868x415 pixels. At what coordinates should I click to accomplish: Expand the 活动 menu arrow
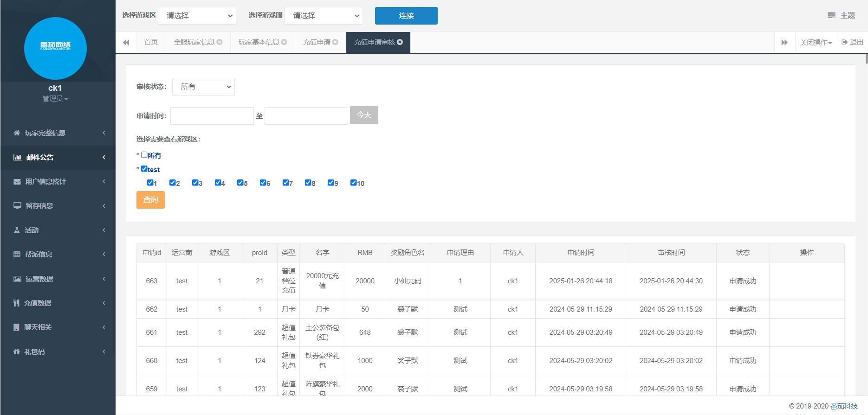104,230
